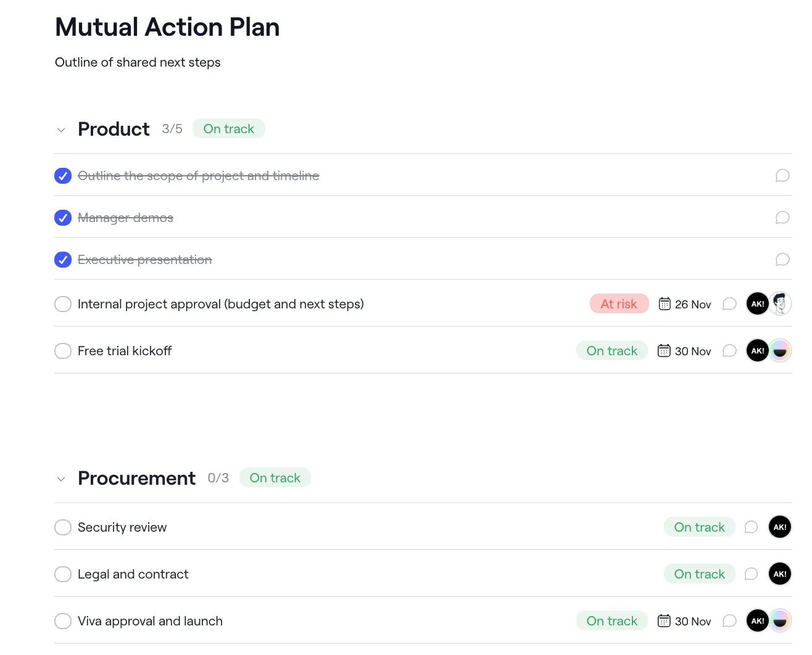Screen dimensions: 812x655
Task: Click calendar icon on Free trial kickoff
Action: point(664,351)
